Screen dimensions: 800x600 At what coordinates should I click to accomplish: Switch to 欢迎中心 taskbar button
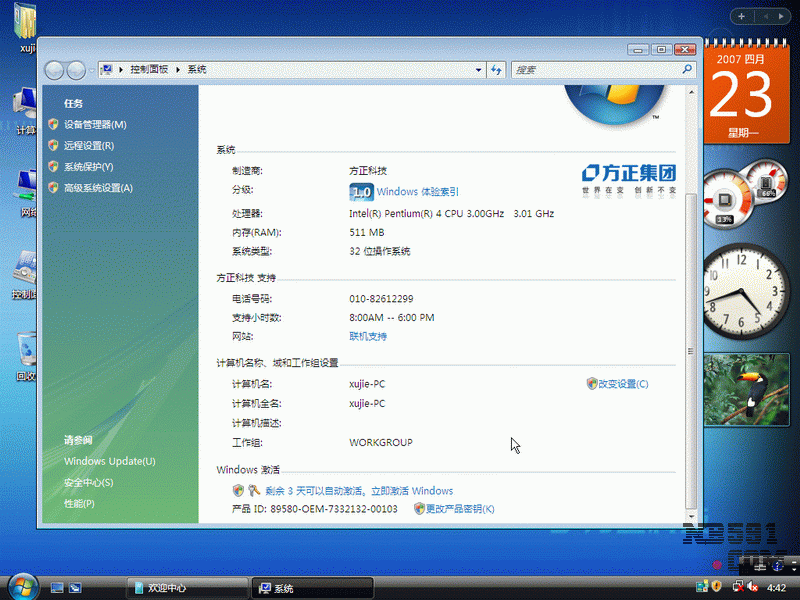(183, 588)
